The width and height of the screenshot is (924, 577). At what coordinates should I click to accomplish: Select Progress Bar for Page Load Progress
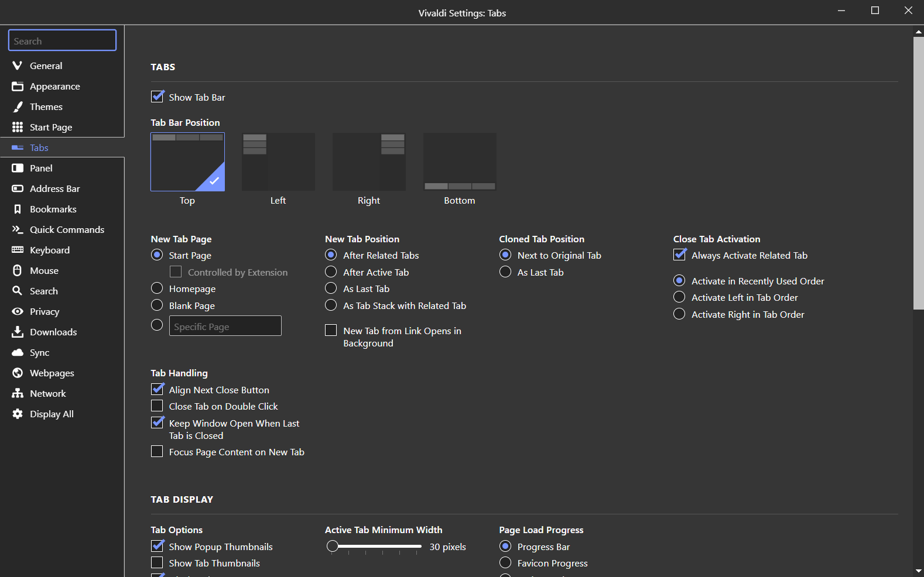[x=505, y=546]
